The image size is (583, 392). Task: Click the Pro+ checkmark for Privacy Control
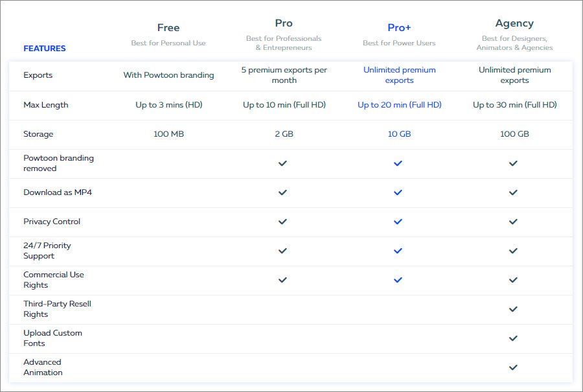[x=398, y=222]
